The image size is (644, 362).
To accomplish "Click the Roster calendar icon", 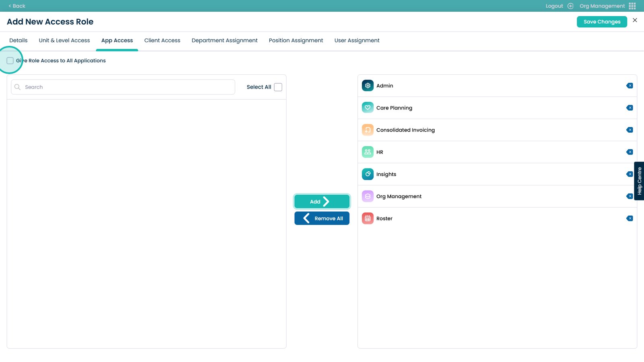I will point(367,218).
